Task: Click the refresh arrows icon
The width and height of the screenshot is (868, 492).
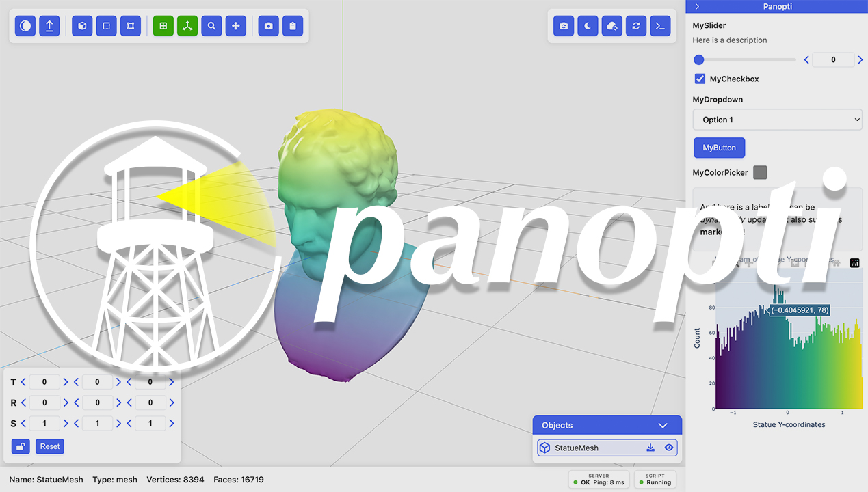Action: click(636, 26)
